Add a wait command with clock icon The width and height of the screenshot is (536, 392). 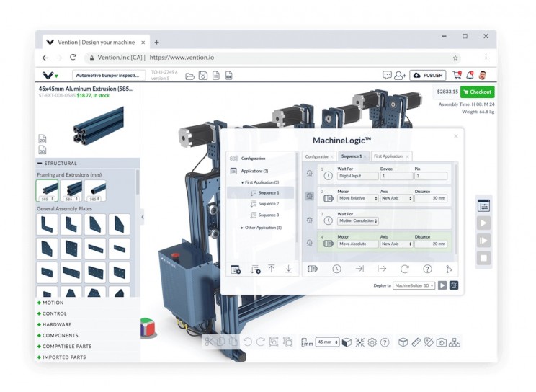(336, 269)
